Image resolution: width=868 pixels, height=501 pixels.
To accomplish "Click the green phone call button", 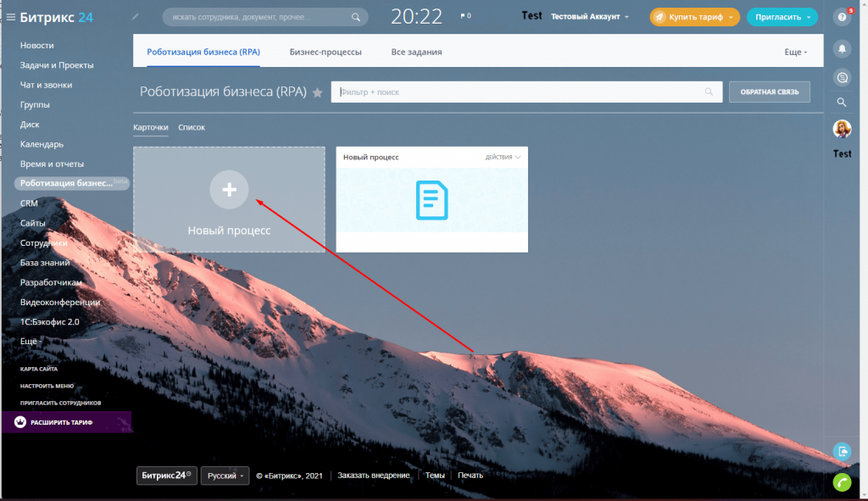I will coord(842,482).
